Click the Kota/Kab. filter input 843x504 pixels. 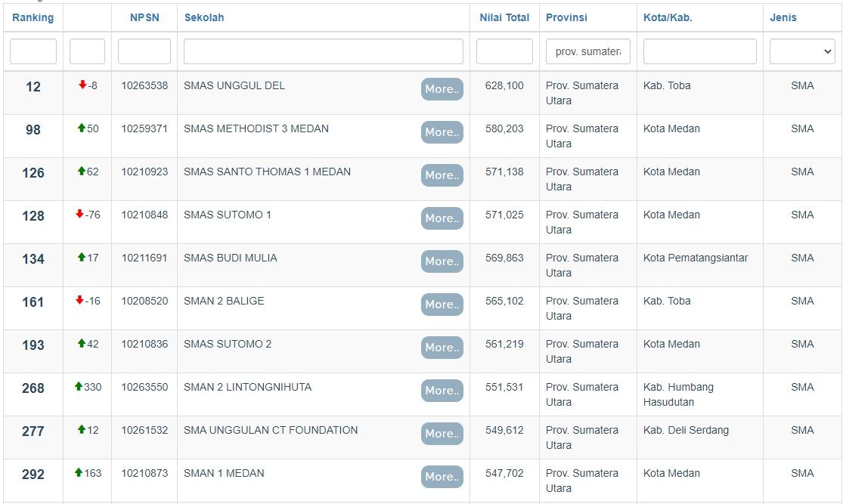pos(699,51)
